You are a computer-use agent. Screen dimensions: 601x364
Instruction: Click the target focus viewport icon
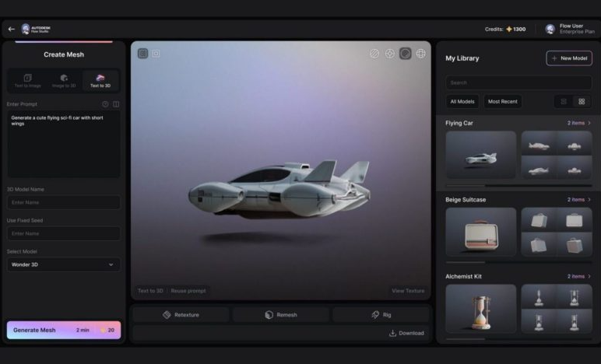click(x=390, y=54)
